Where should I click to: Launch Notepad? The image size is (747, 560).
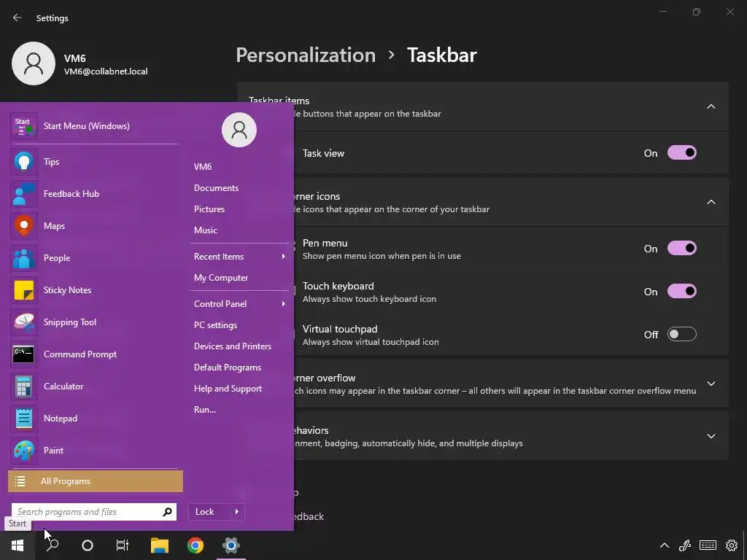point(94,419)
